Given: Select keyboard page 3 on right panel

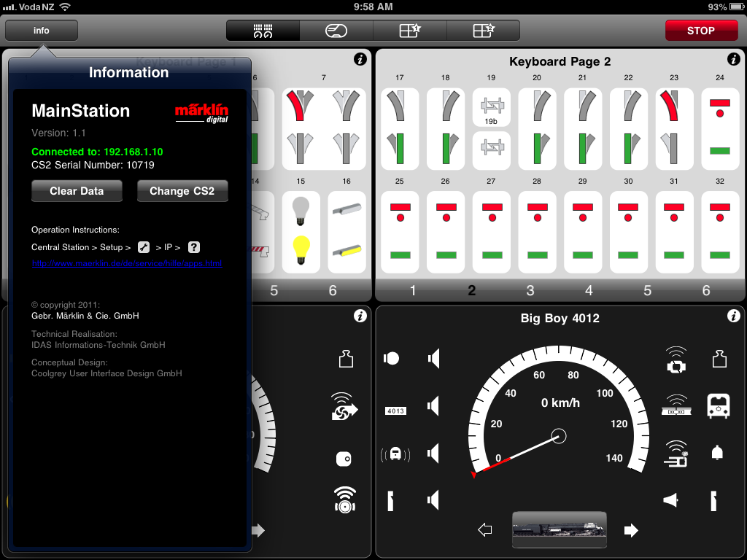Looking at the screenshot, I should point(530,290).
